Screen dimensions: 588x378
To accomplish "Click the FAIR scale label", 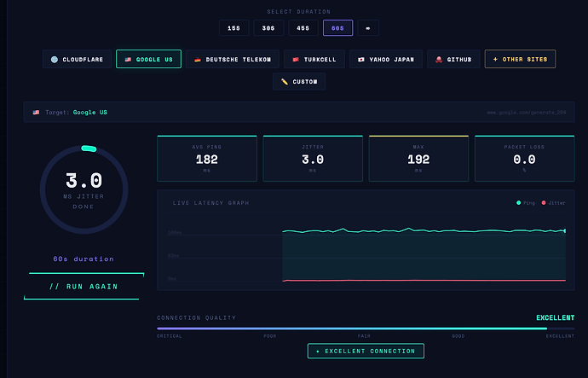I will click(364, 336).
